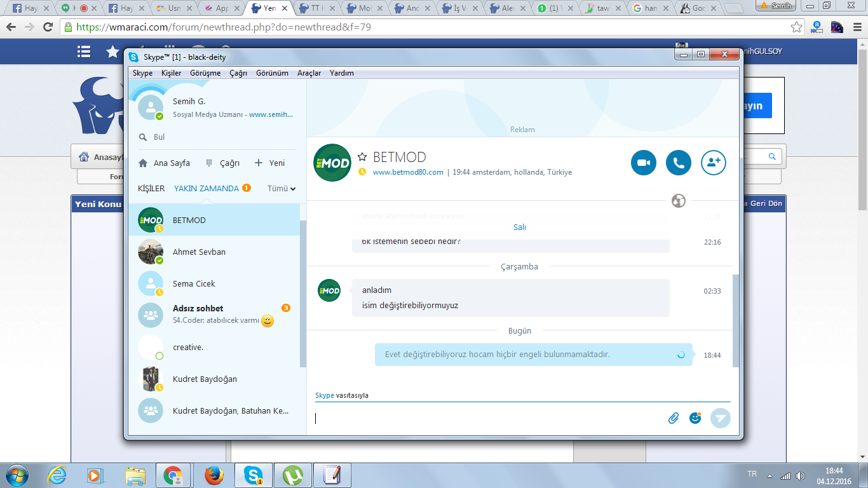
Task: Open the www.betmod80.com link
Action: coord(408,172)
